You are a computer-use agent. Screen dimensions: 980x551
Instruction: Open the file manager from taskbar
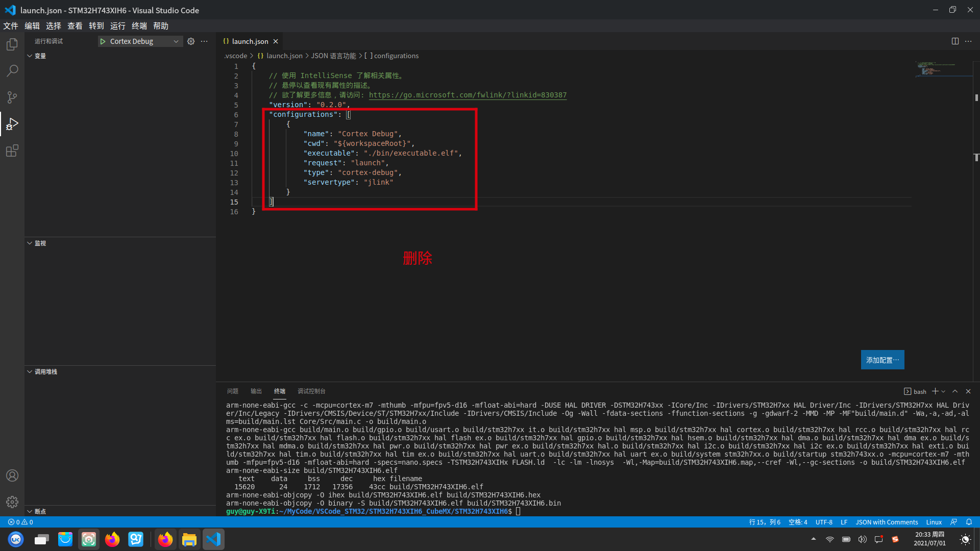[x=189, y=539]
